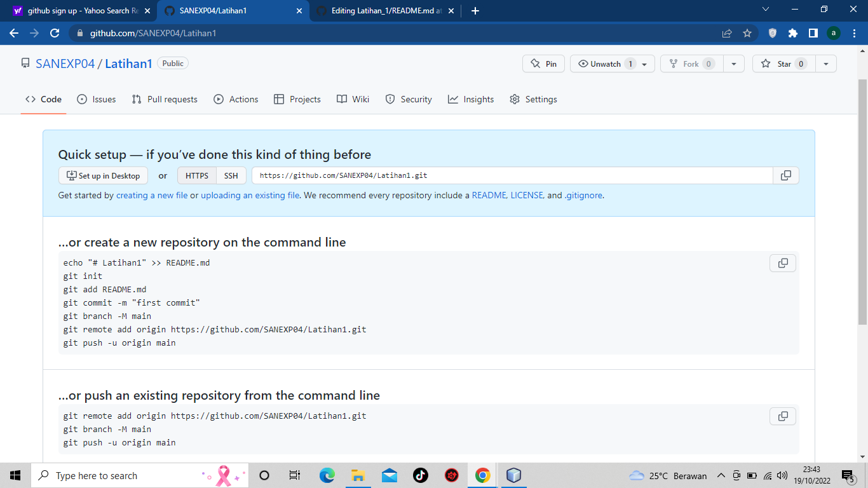Open the Windows Start menu
Viewport: 868px width, 488px height.
pos(15,475)
